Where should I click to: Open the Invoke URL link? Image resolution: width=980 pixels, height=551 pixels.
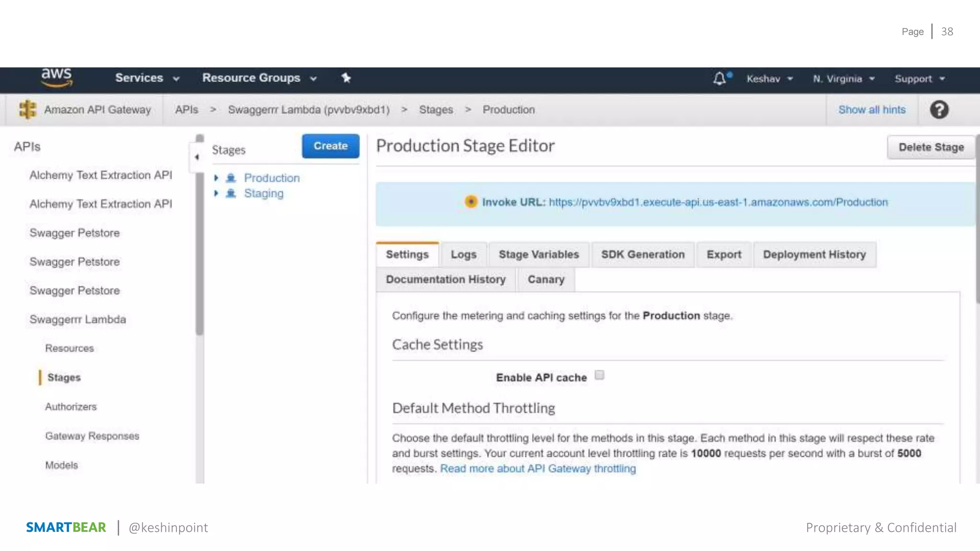[x=718, y=202]
